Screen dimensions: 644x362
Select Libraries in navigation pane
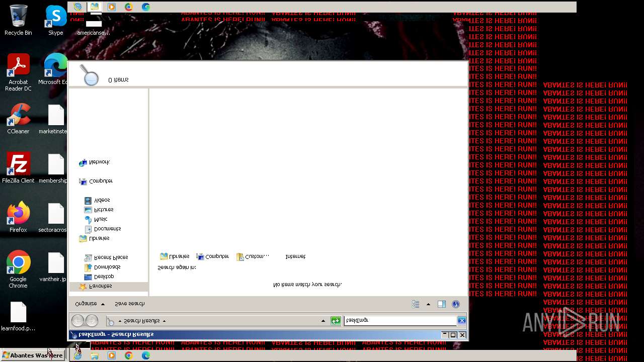pyautogui.click(x=94, y=238)
